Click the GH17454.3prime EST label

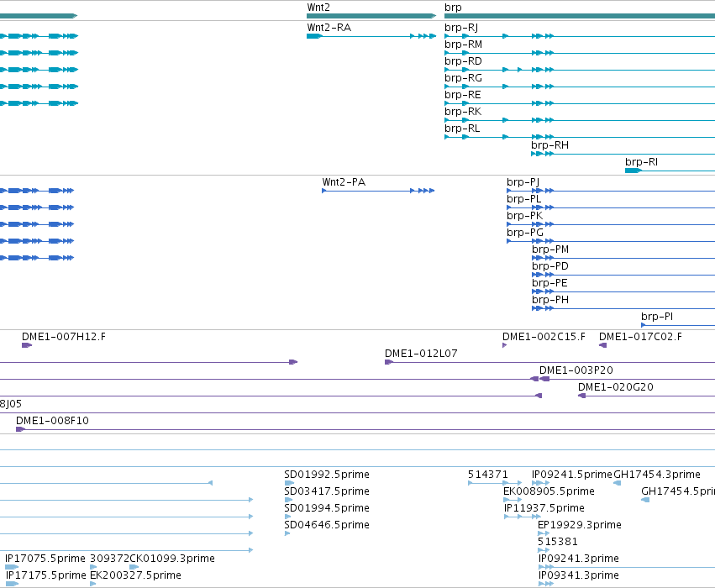pyautogui.click(x=657, y=475)
